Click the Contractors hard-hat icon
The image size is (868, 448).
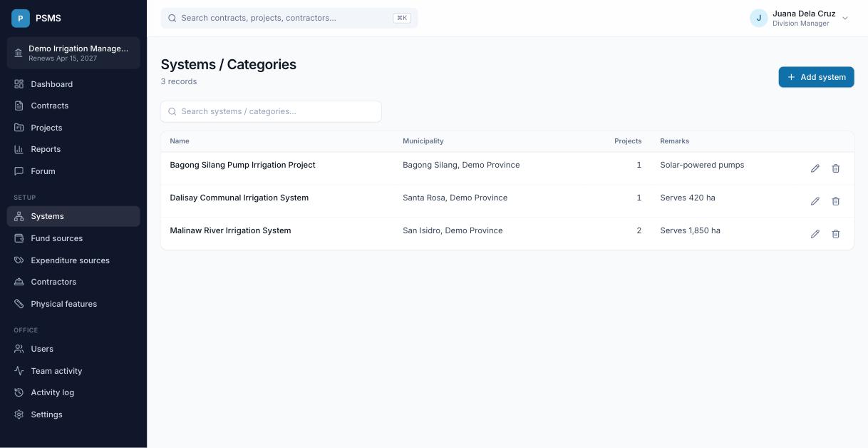pyautogui.click(x=19, y=282)
